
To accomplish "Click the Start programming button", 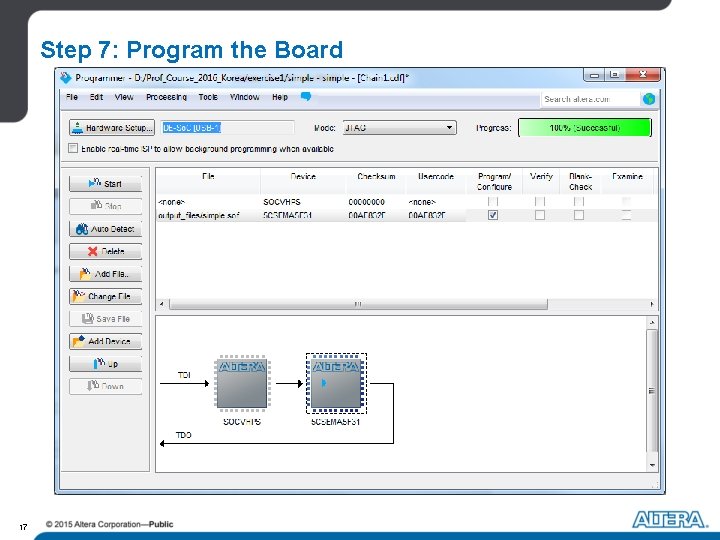I will (105, 184).
